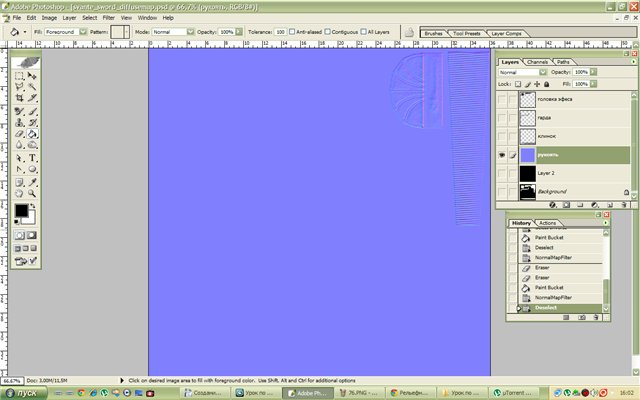
Task: Add a layer mask from Layers panel
Action: [x=566, y=205]
